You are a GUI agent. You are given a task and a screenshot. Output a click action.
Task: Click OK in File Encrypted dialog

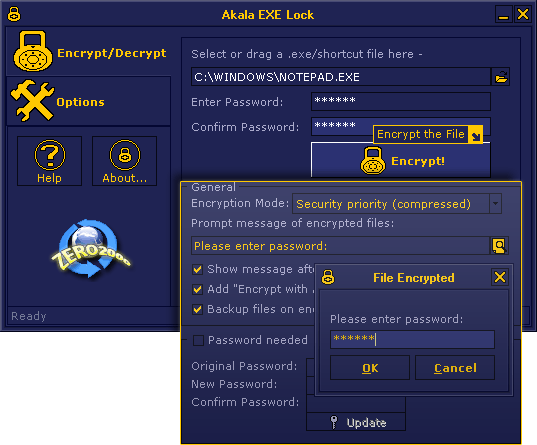(370, 368)
